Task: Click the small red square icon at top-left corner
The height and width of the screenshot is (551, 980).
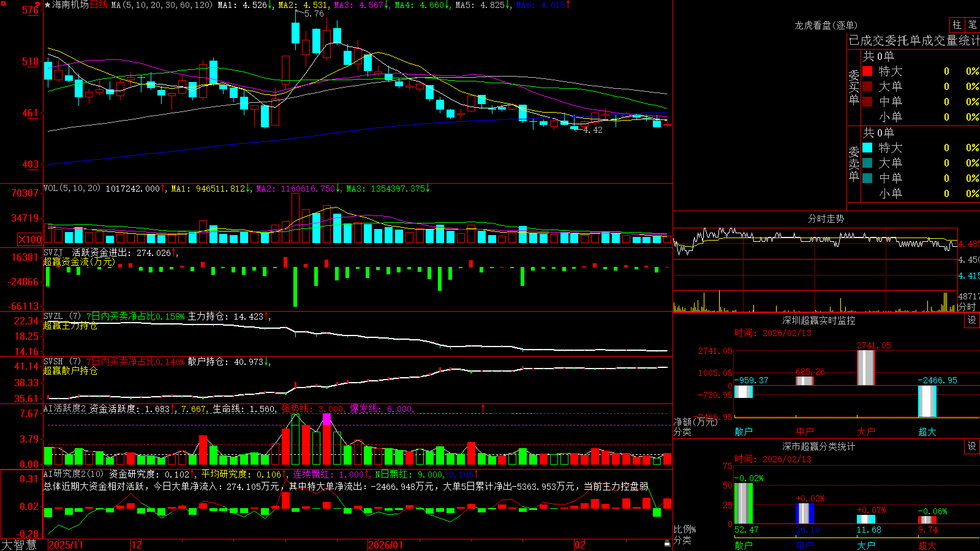Action: click(4, 4)
